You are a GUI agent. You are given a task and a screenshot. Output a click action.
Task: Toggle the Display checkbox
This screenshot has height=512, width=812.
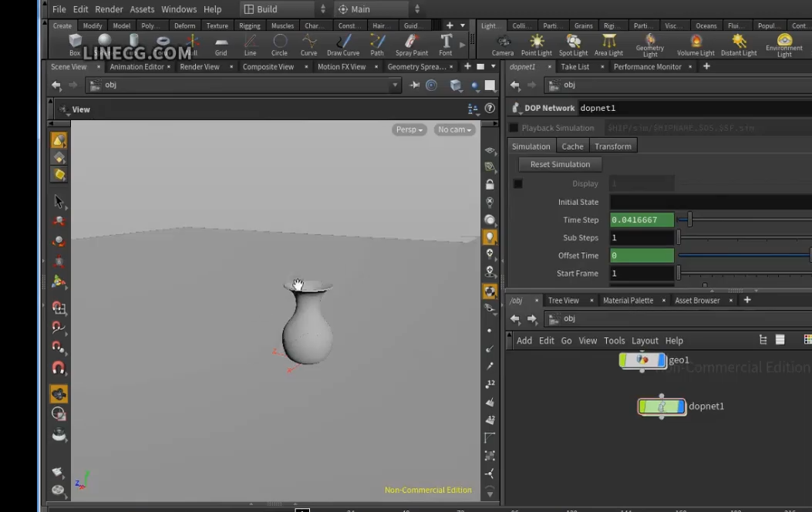[518, 184]
